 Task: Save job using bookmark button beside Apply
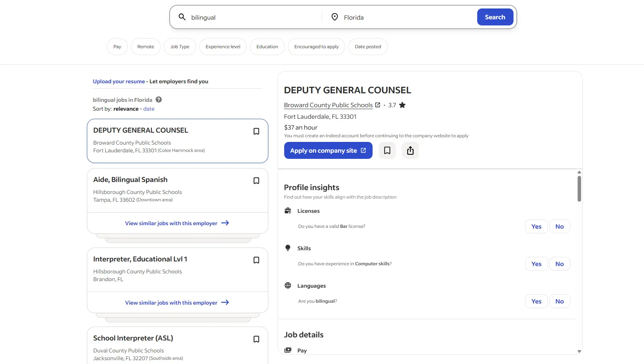[x=387, y=150]
